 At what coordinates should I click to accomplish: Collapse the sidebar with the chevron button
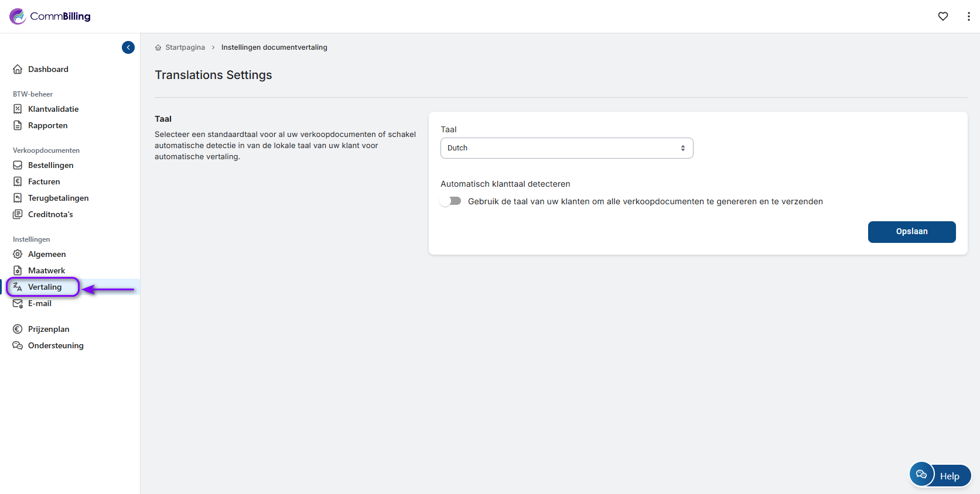[x=128, y=47]
